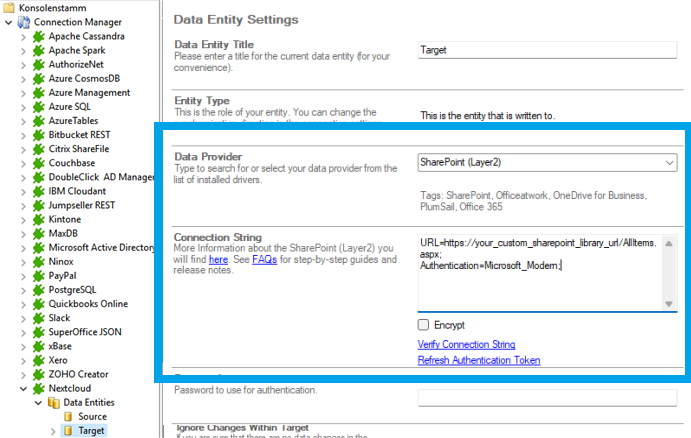691x438 pixels.
Task: Enable the Encrypt checkbox
Action: (x=423, y=325)
